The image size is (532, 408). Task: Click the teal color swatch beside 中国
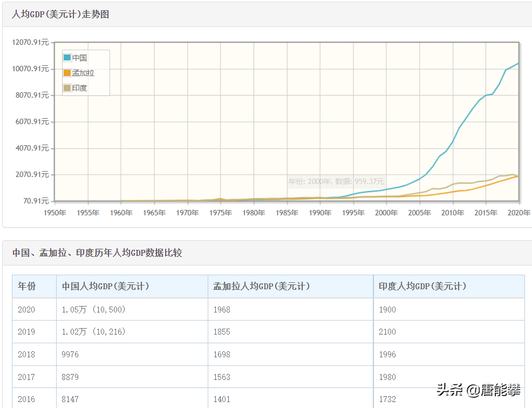pyautogui.click(x=69, y=57)
